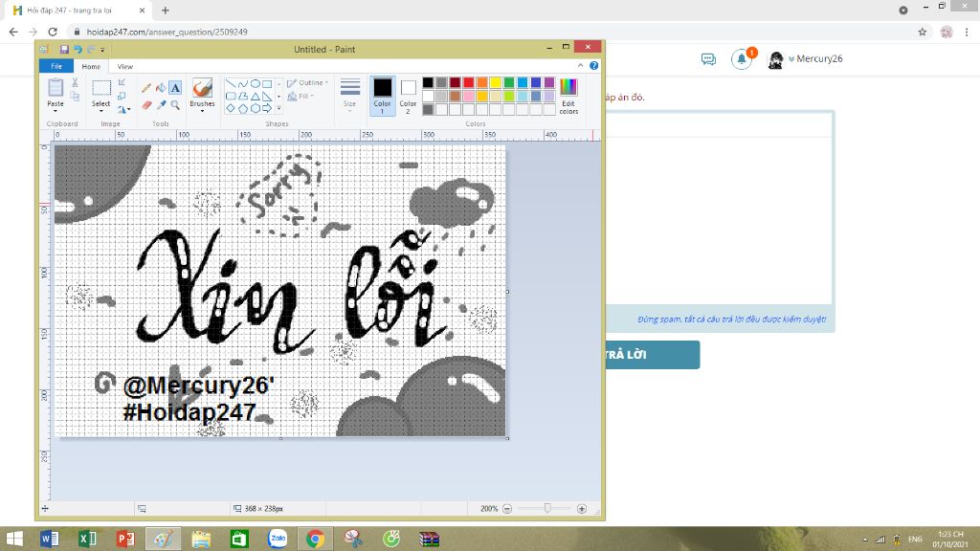The width and height of the screenshot is (980, 551).
Task: Open Customize Quick Access Toolbar dropdown
Action: coord(102,50)
